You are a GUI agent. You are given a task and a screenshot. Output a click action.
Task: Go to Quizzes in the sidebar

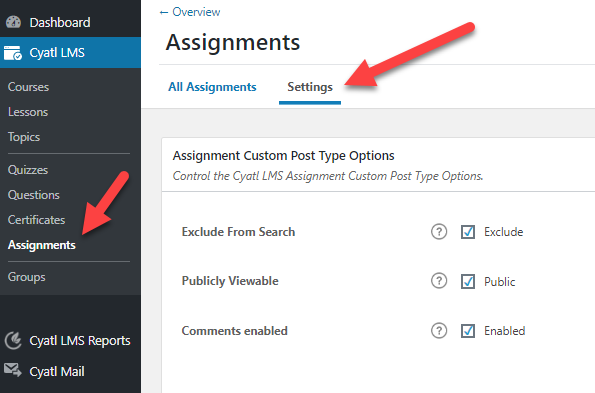pos(28,170)
